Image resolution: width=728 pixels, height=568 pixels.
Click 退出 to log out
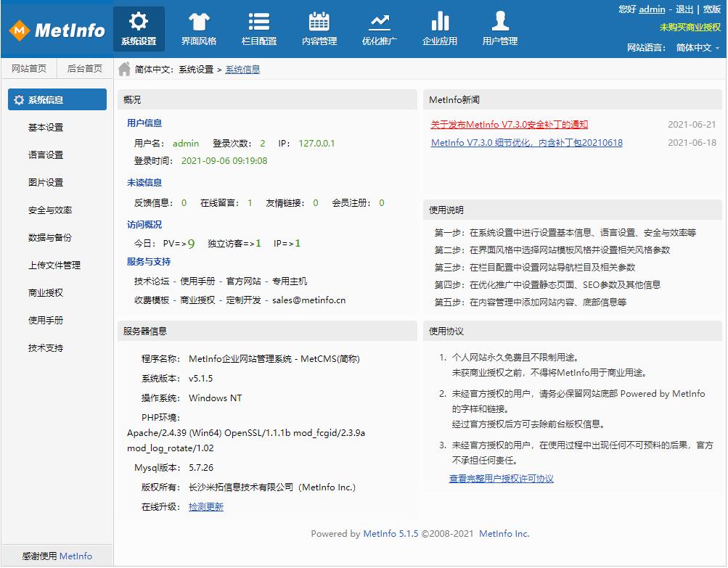click(x=684, y=9)
